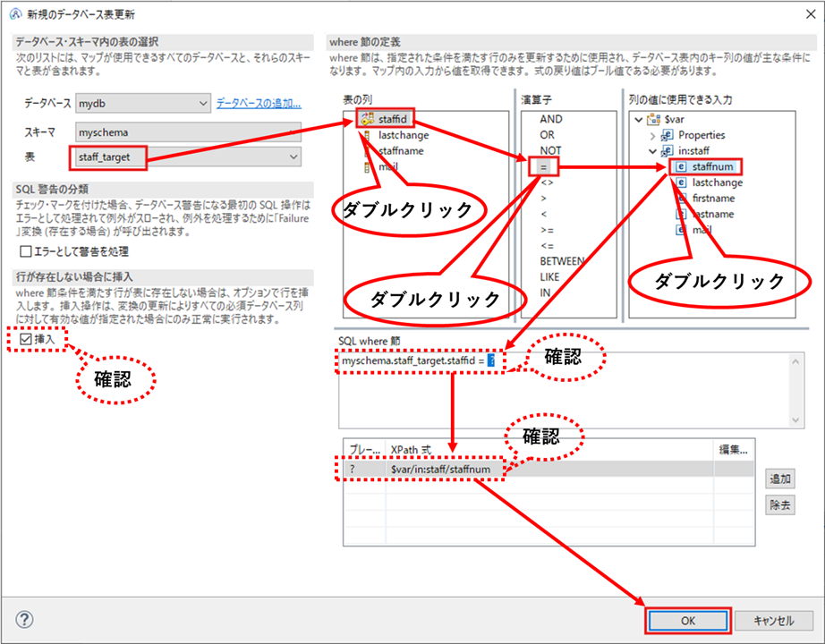Click the 除去 button

(779, 505)
